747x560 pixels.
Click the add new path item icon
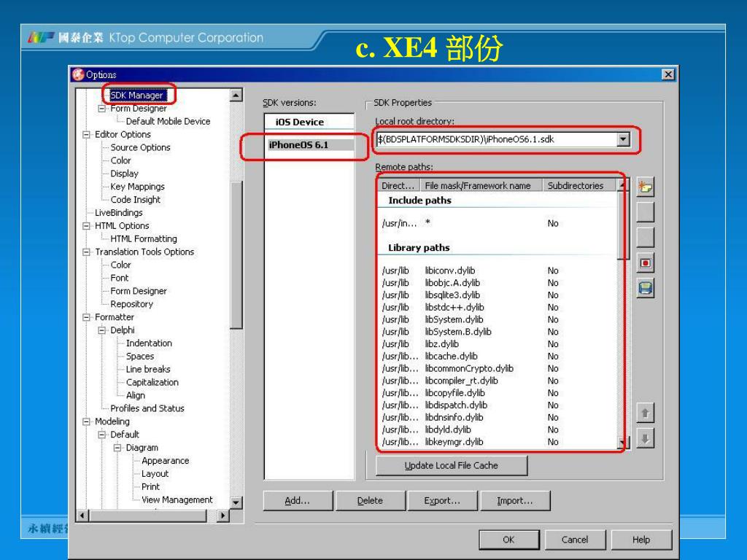point(645,187)
